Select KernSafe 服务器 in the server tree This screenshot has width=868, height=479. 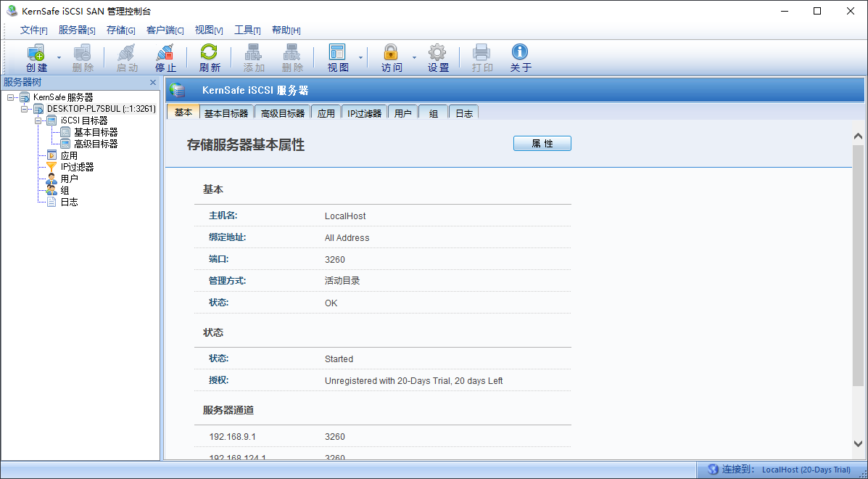[63, 97]
